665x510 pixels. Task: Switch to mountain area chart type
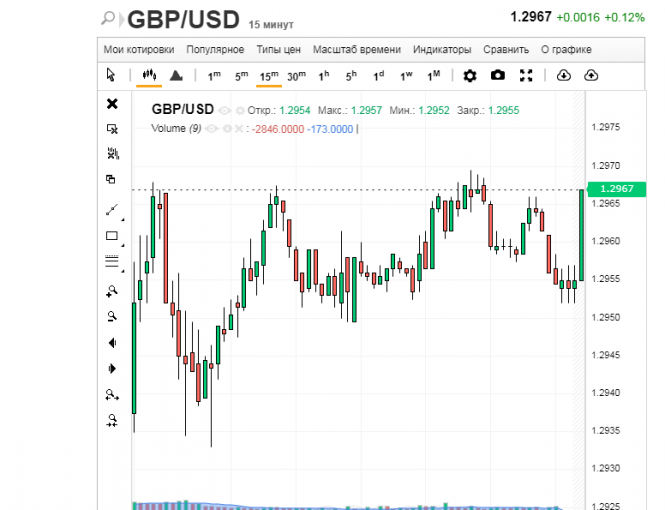(176, 75)
